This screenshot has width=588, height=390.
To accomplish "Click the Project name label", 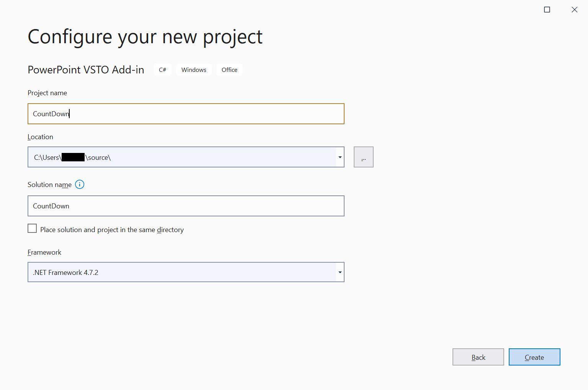I will coord(47,93).
